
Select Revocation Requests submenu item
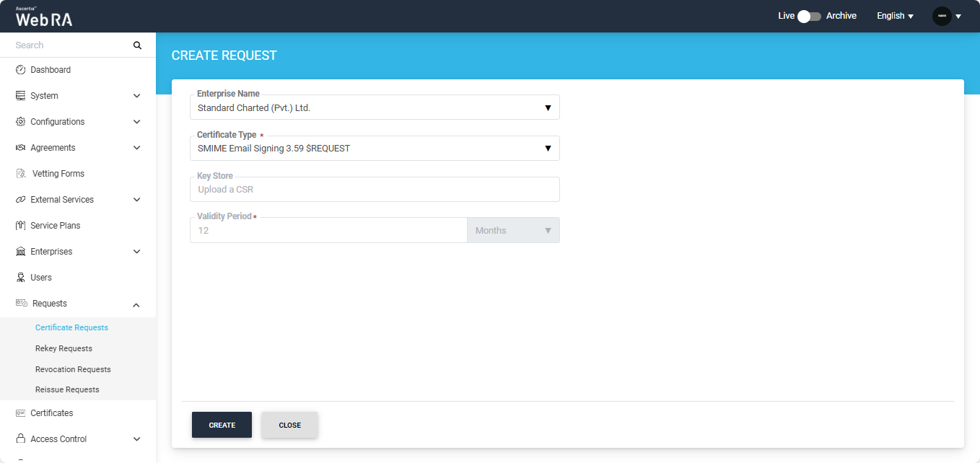point(73,369)
